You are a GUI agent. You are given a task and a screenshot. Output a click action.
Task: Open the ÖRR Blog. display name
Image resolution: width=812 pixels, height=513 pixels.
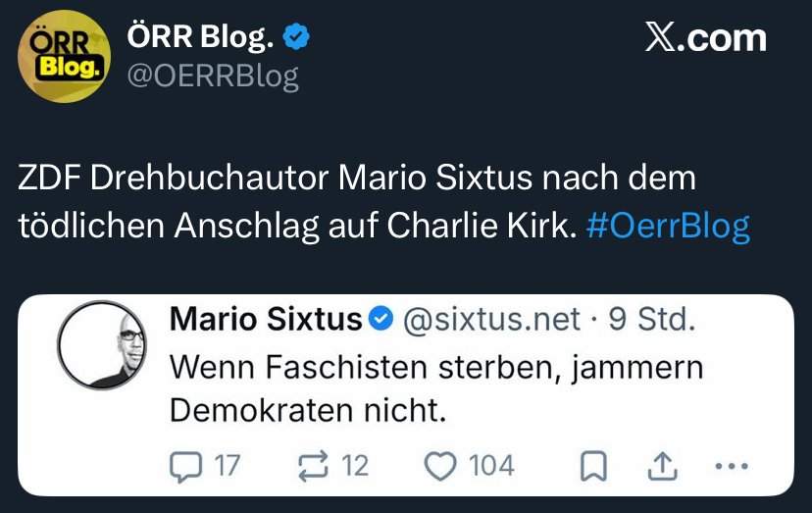201,36
